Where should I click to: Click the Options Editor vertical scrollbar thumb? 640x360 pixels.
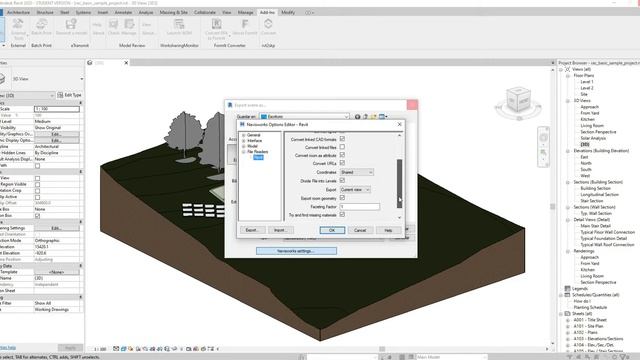pos(399,184)
